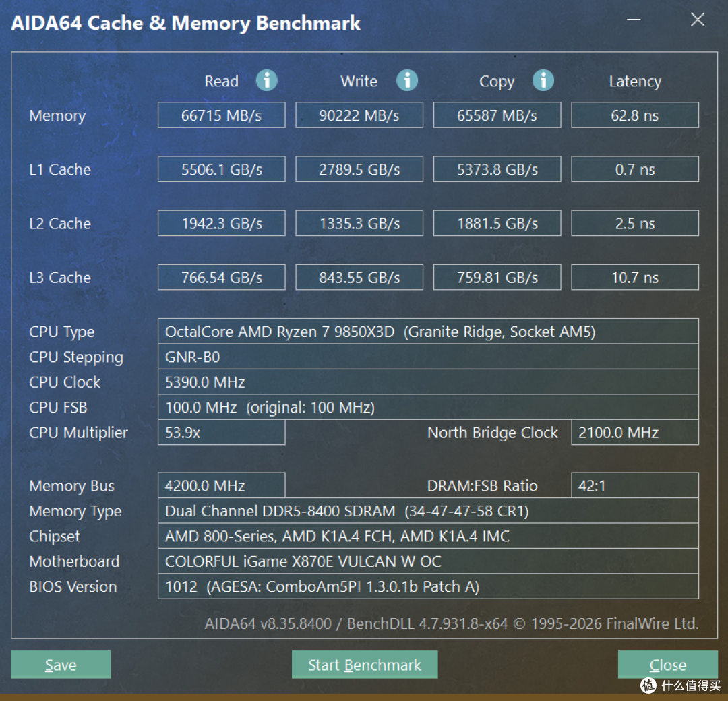Click the L2 Cache row label
The width and height of the screenshot is (728, 701).
[60, 223]
